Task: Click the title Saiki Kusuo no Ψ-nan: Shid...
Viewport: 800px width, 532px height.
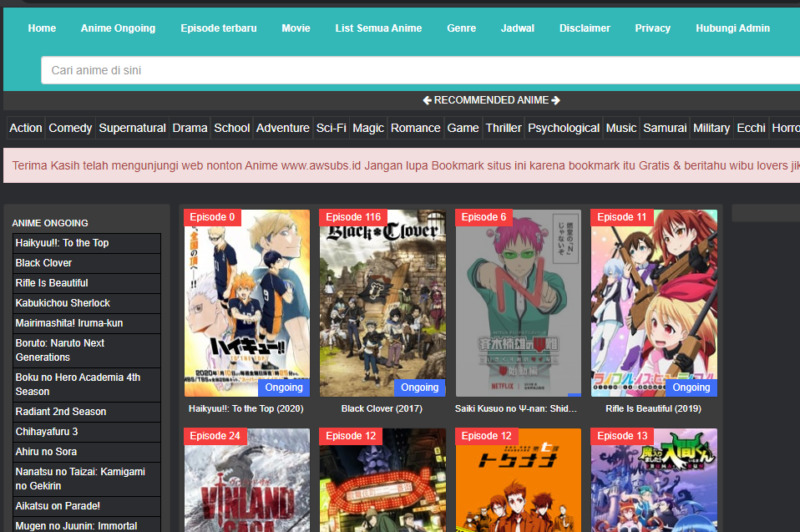Action: [516, 409]
